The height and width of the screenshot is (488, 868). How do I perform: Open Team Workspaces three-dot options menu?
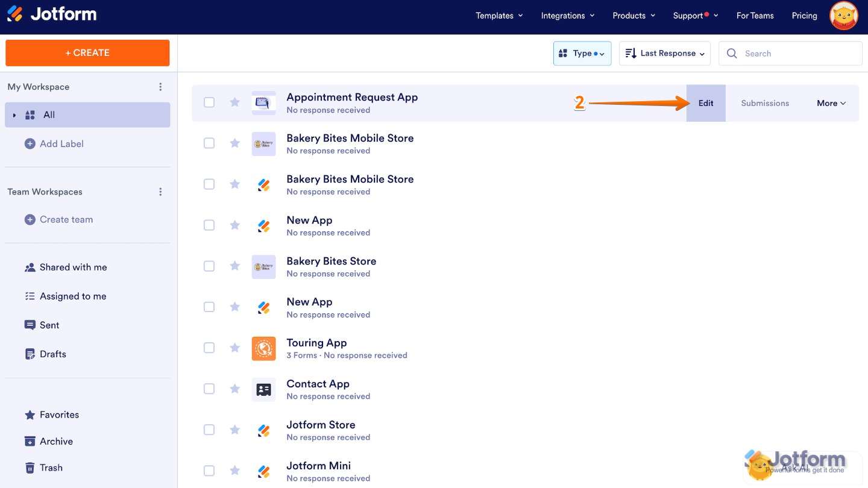[x=160, y=192]
